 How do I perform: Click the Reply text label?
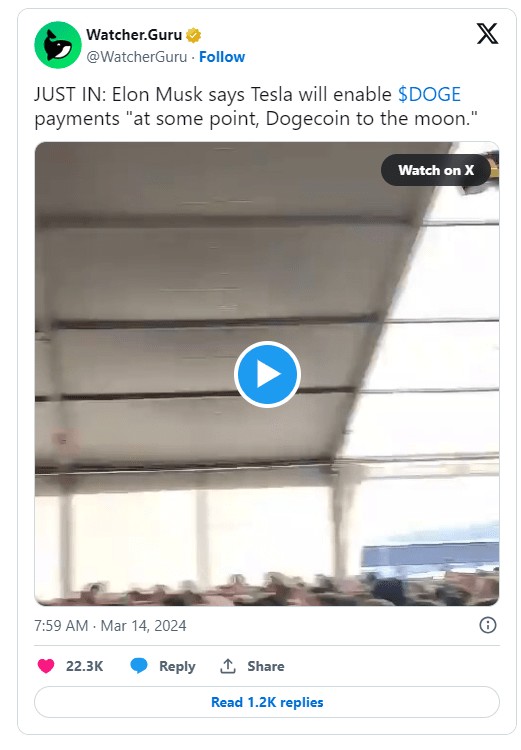click(177, 666)
